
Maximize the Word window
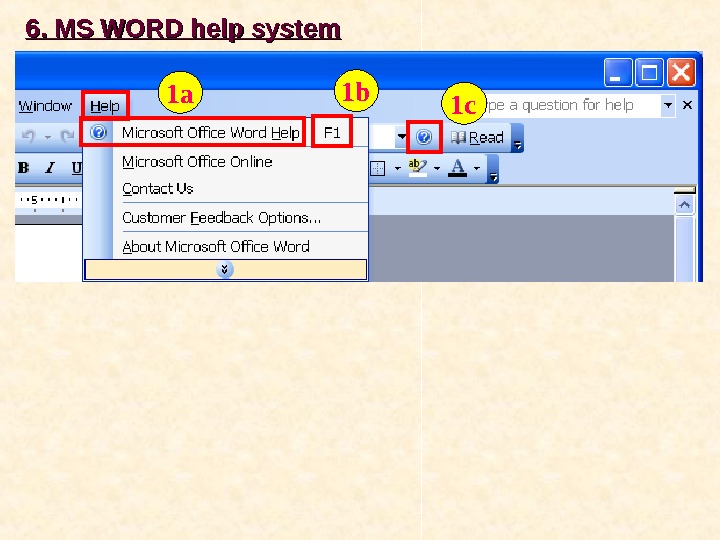(649, 73)
